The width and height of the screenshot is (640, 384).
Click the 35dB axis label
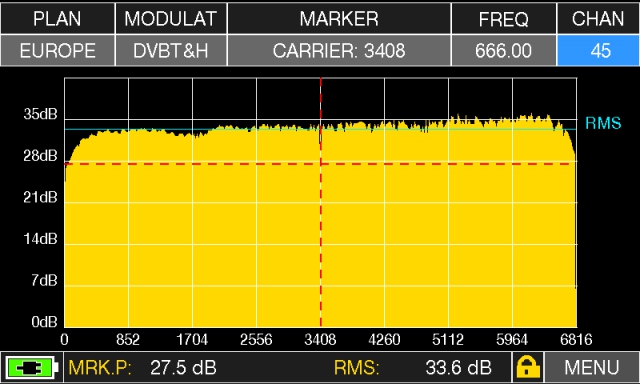[40, 114]
